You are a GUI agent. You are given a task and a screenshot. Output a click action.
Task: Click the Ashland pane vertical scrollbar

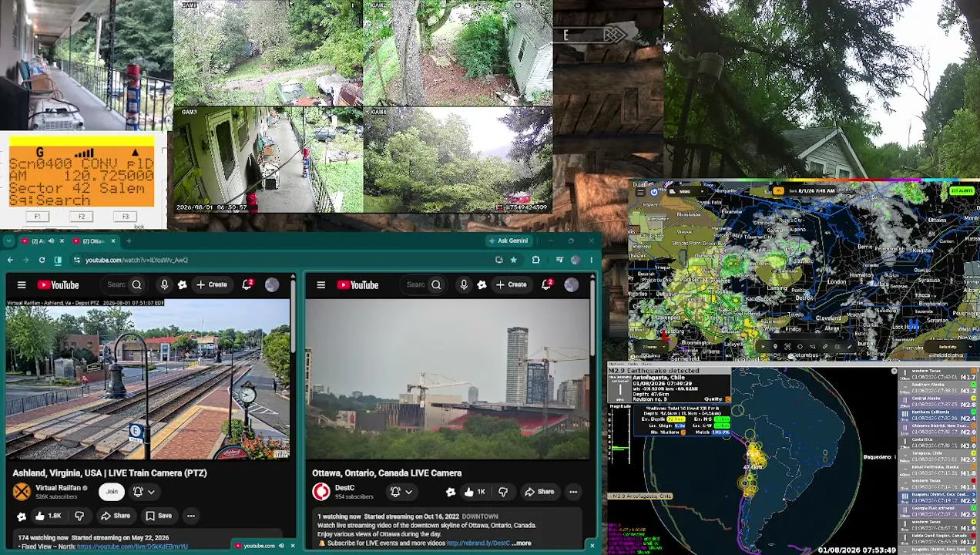[x=293, y=318]
